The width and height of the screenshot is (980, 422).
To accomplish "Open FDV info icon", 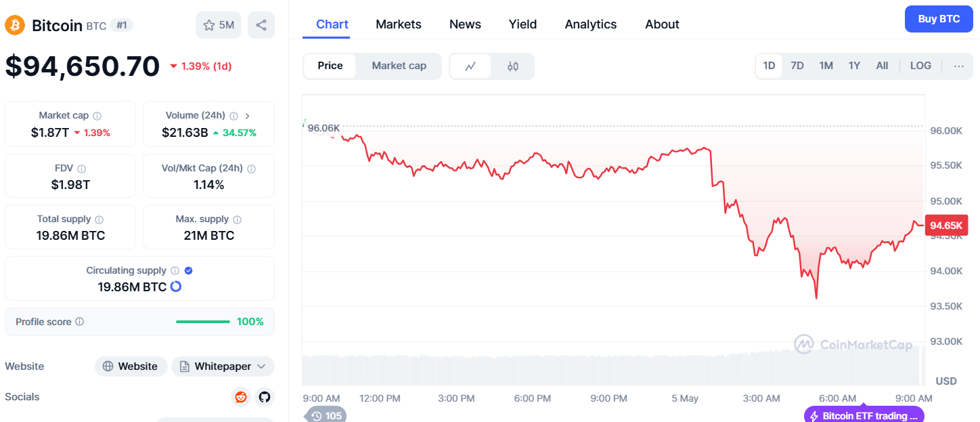I will pos(81,169).
